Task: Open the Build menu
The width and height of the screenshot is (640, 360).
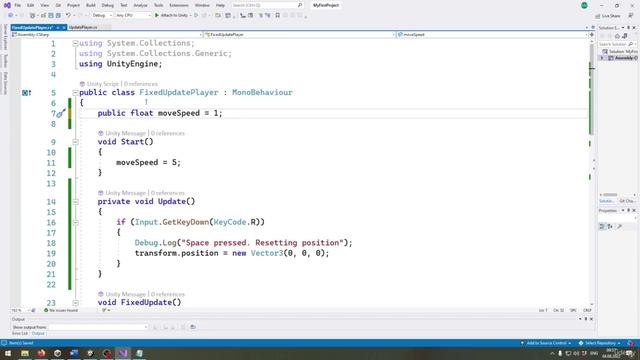Action: coord(91,5)
